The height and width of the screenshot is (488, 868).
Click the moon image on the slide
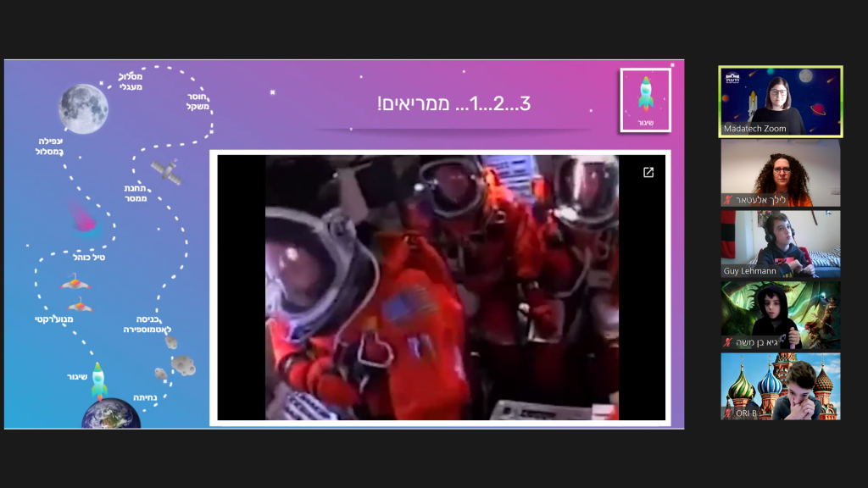[x=83, y=108]
